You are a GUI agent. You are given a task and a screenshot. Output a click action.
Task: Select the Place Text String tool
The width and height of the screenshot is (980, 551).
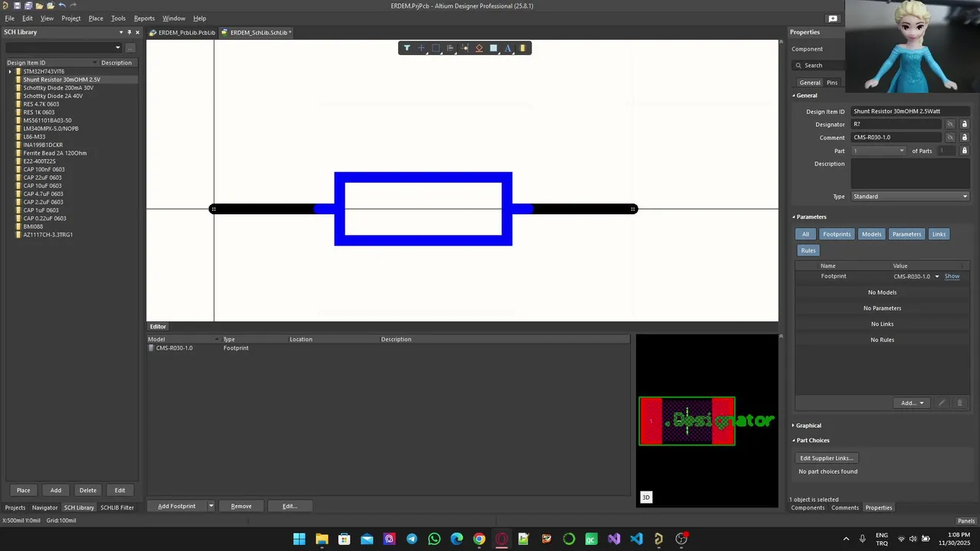pos(508,48)
